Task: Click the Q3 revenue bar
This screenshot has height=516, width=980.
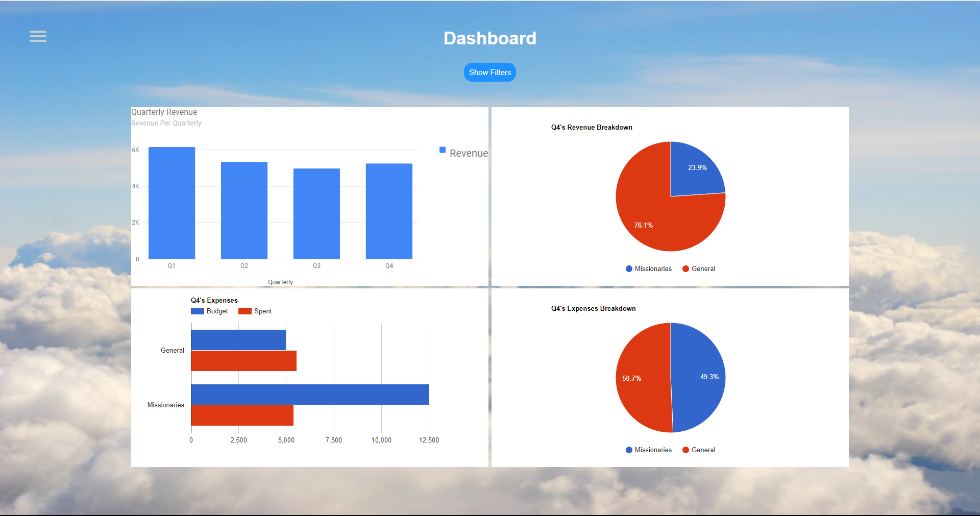Action: (316, 214)
